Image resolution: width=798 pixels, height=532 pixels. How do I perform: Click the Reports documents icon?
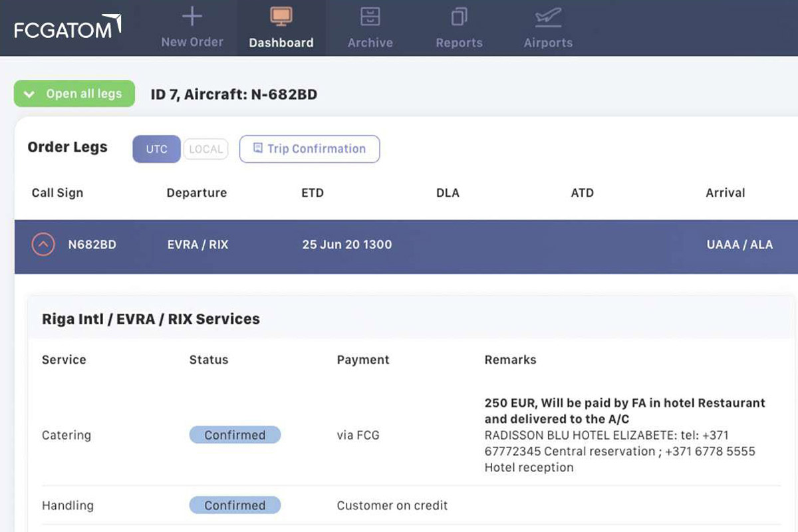[459, 16]
